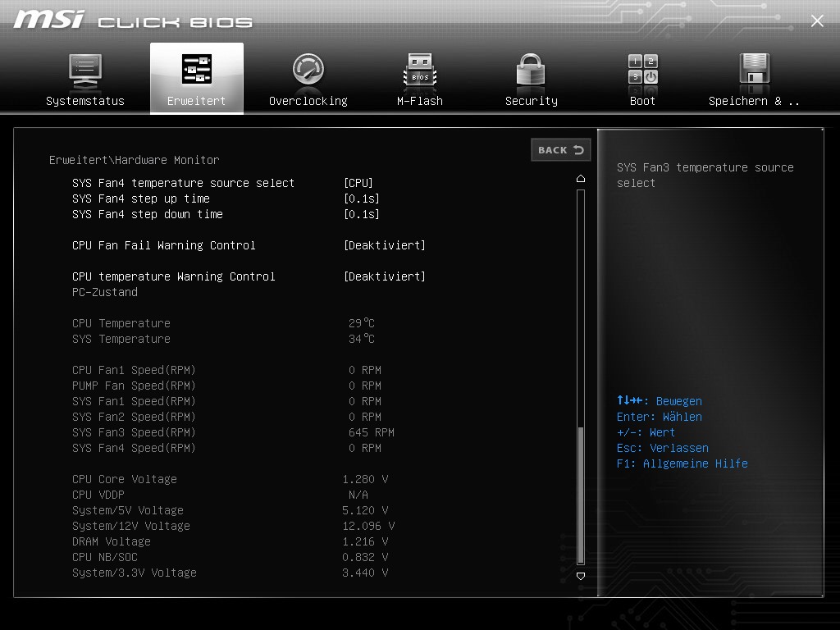Change SYS Fan4 step up time [0.1s]
840x630 pixels.
coord(362,199)
